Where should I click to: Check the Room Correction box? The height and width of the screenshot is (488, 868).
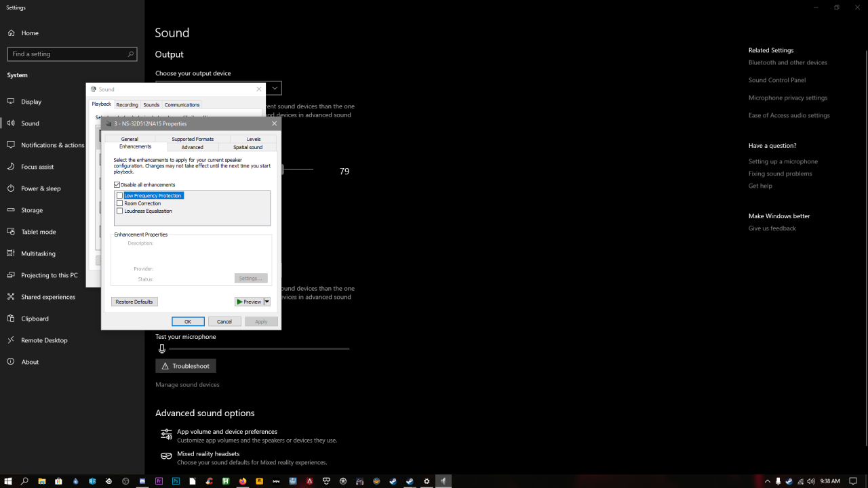(x=120, y=203)
